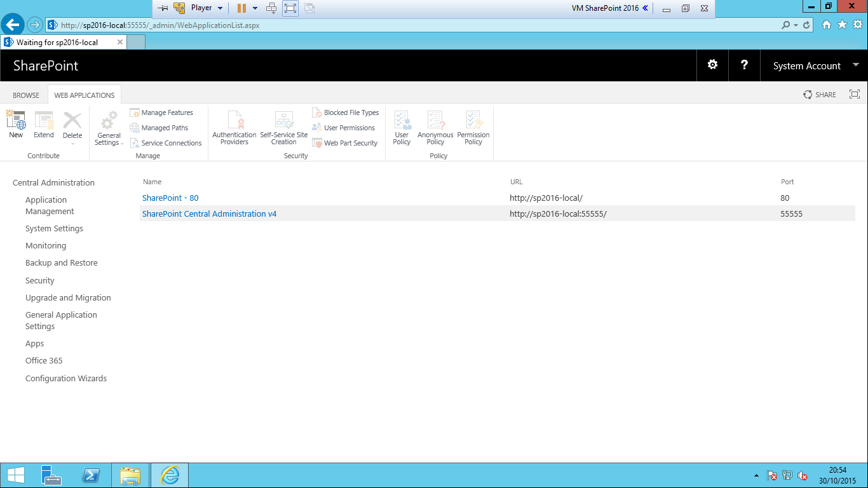
Task: Open Office 365 navigation link
Action: tap(44, 360)
